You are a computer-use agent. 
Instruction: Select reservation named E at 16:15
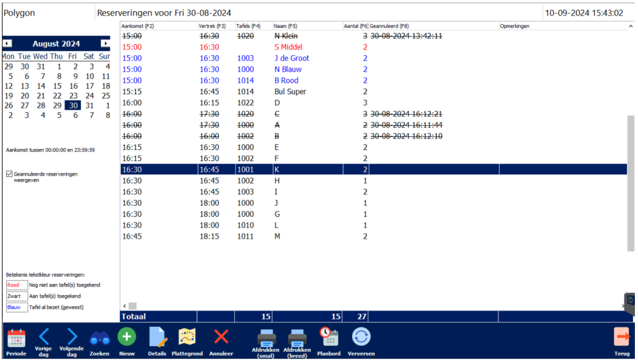click(x=373, y=148)
